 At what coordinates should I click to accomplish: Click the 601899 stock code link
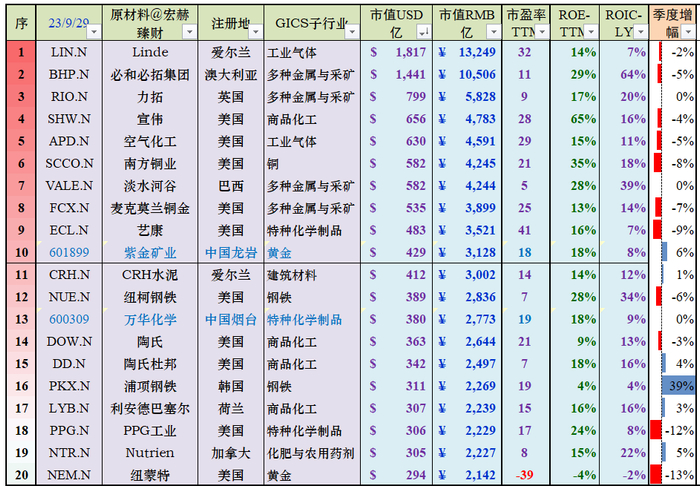pyautogui.click(x=69, y=253)
